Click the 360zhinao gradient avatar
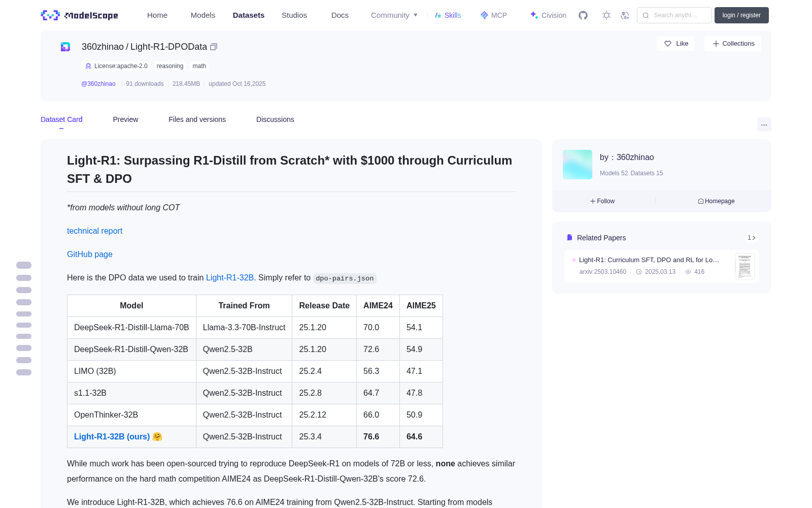This screenshot has width=812, height=508. pyautogui.click(x=578, y=165)
